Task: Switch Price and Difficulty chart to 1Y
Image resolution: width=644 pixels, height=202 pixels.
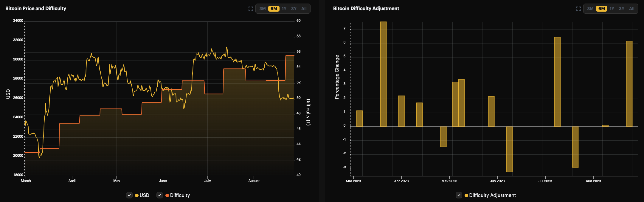Action: [x=284, y=9]
